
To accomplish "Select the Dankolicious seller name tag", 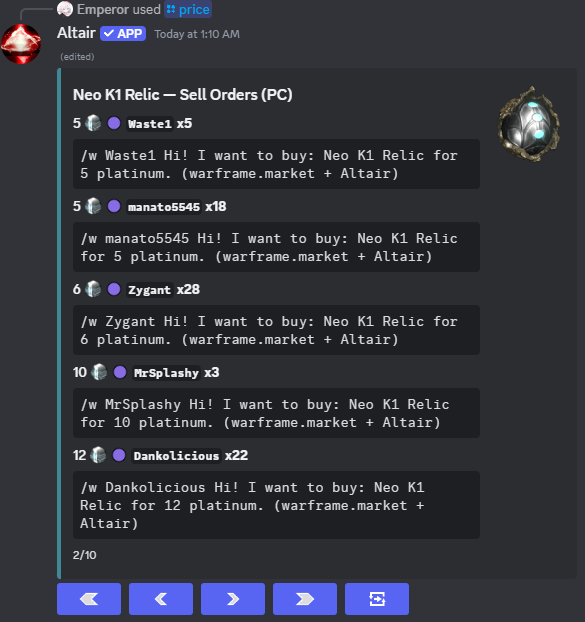I will click(x=176, y=455).
